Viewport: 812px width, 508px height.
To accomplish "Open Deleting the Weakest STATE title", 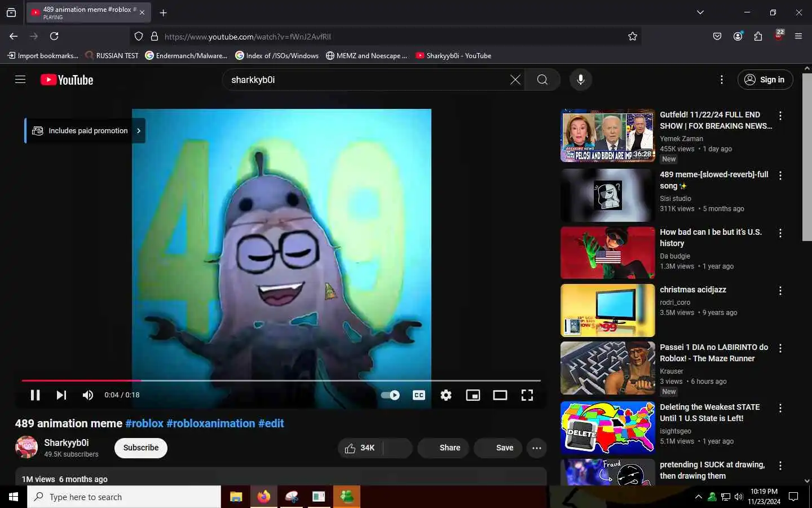I will tap(710, 413).
